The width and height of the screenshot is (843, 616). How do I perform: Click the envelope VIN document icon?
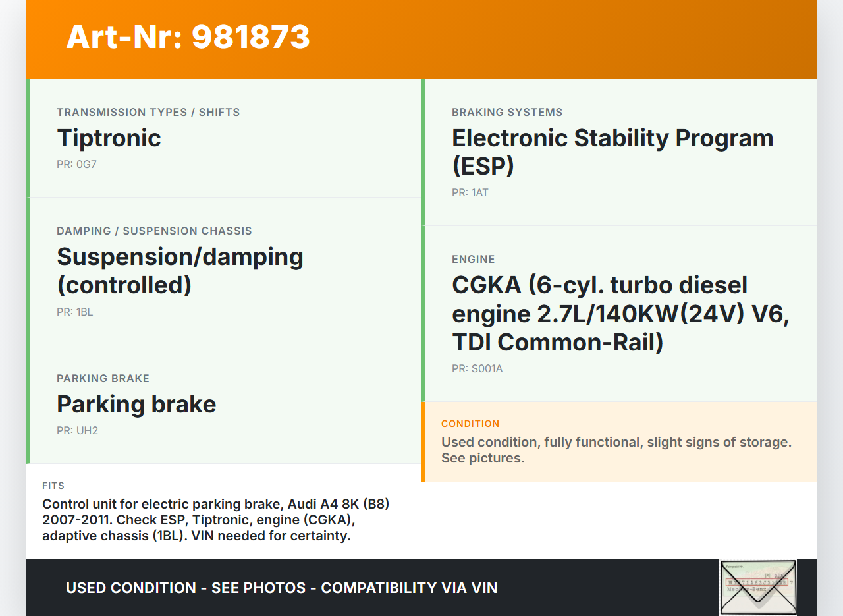(757, 587)
